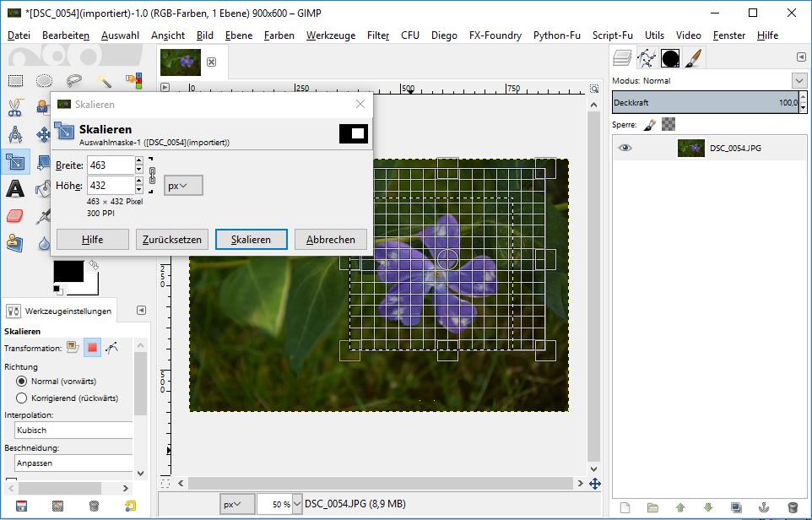
Task: Select Korrigierend (rückwärts) radio button
Action: [22, 398]
